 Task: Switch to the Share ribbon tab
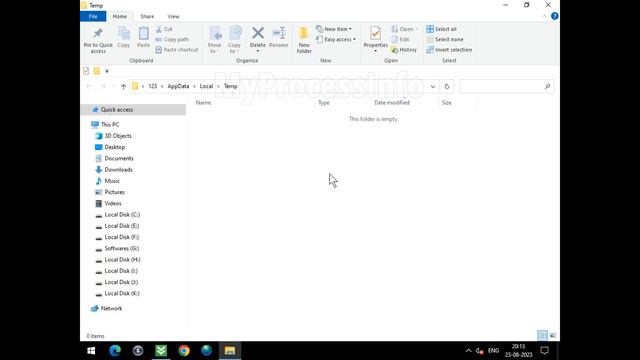tap(147, 16)
